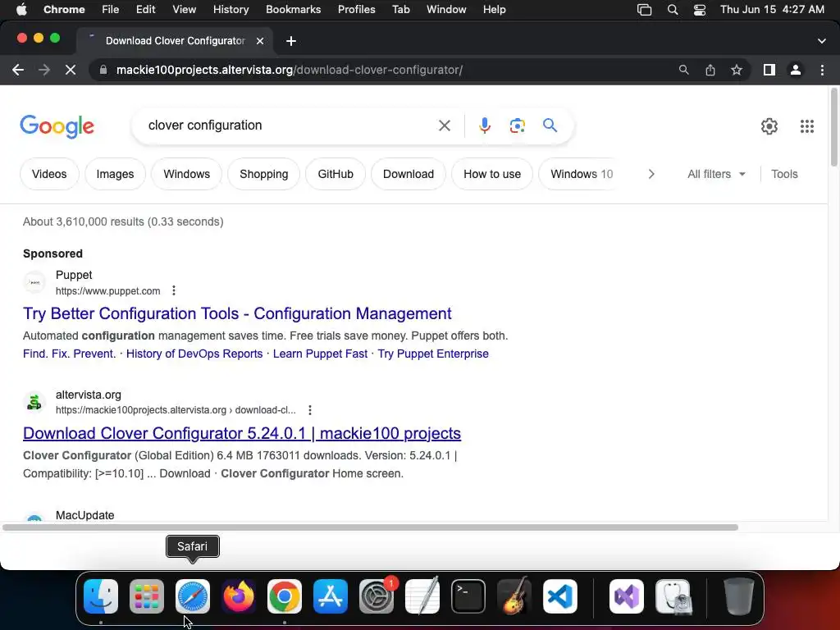
Task: Open the All filters dropdown
Action: point(716,174)
